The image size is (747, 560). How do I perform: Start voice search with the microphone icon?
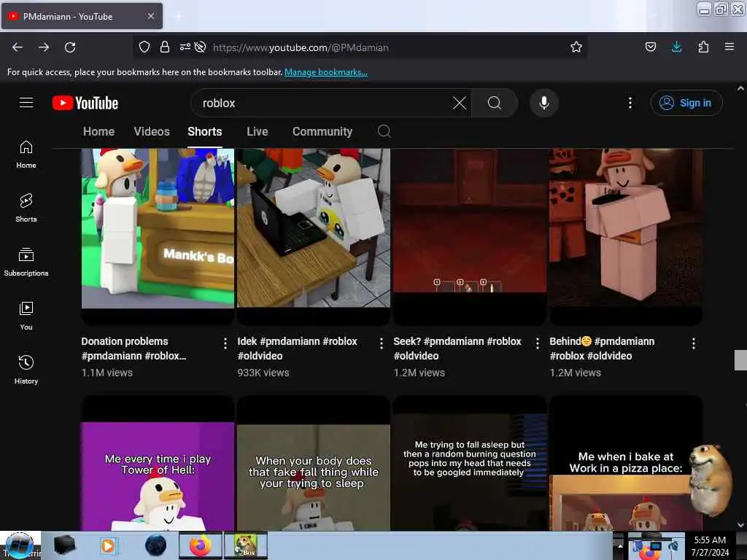[544, 103]
